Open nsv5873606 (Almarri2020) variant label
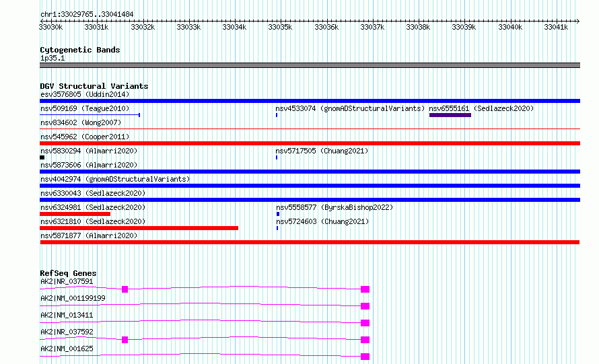599x364 pixels. 89,165
